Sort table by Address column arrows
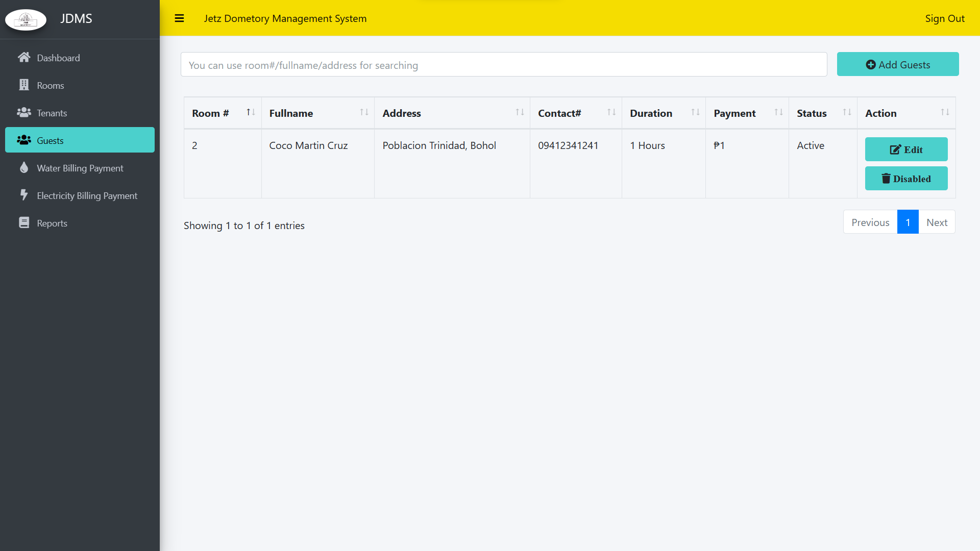Image resolution: width=980 pixels, height=551 pixels. pyautogui.click(x=520, y=112)
